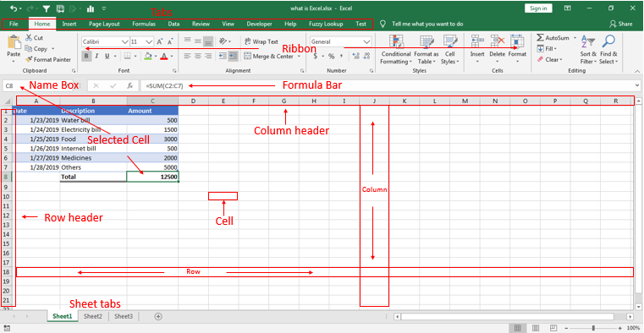Open the font color dropdown arrow
Viewport: 644px width, 333px height.
(x=172, y=56)
